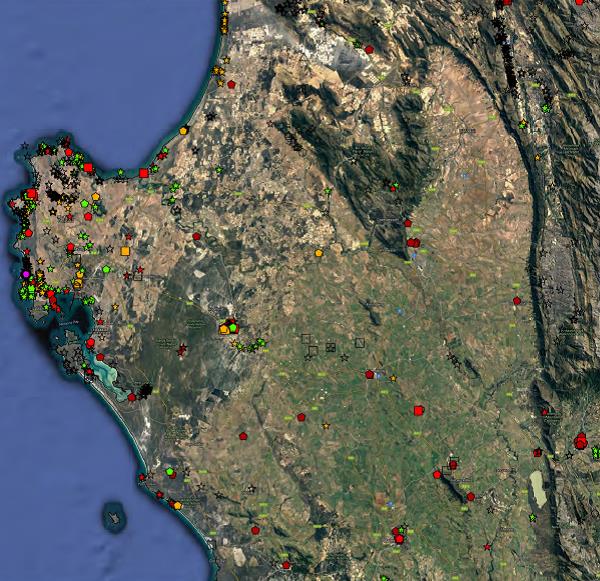Click the red square on the bay's southern shore

pyautogui.click(x=144, y=173)
